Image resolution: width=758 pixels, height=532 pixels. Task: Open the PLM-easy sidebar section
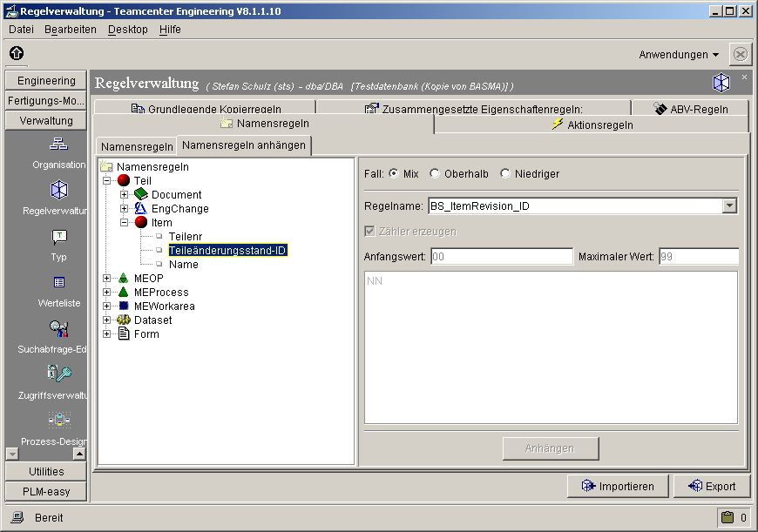46,491
